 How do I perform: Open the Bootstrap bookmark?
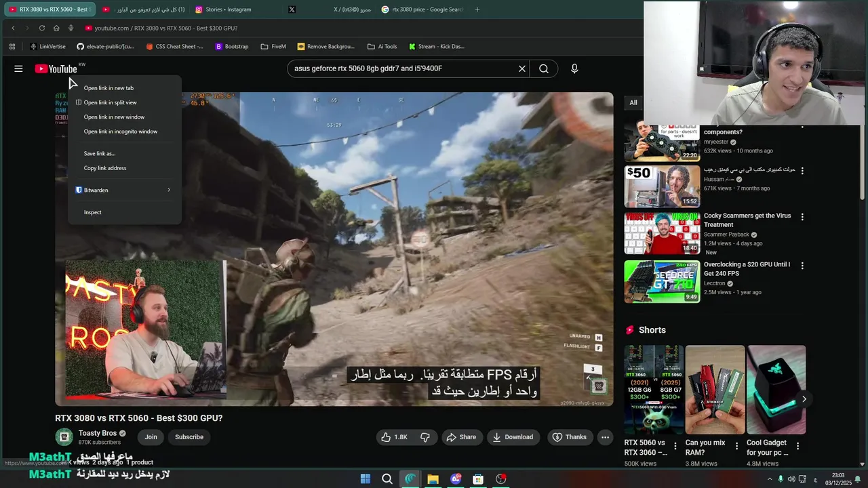pyautogui.click(x=232, y=47)
